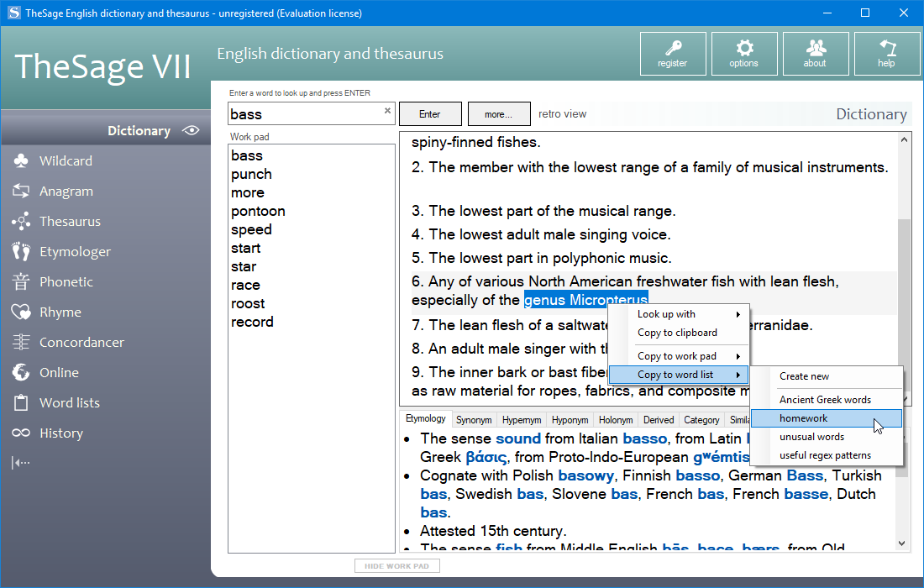
Task: Click the etymology pane scroll down arrow
Action: click(x=902, y=543)
